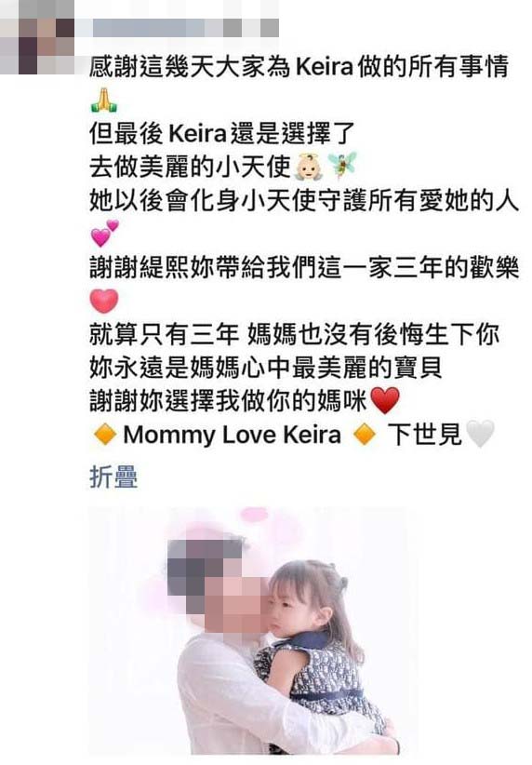Click the line 她以後會化身小天使守護所有愛她的人
532x765 pixels.
tap(304, 200)
